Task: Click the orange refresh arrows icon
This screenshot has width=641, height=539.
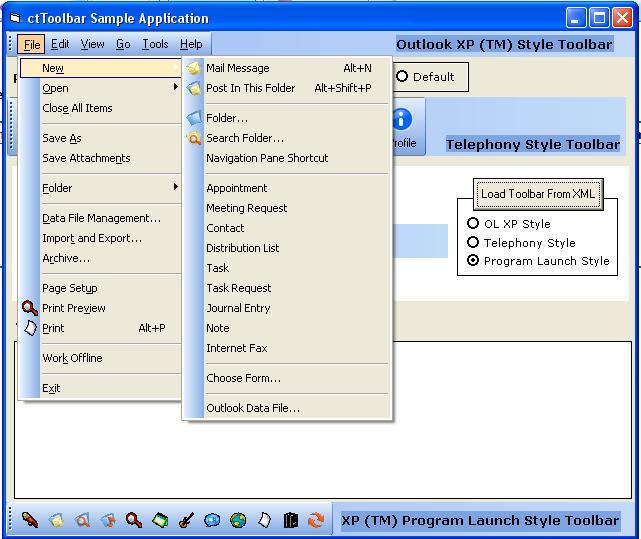Action: (x=316, y=520)
